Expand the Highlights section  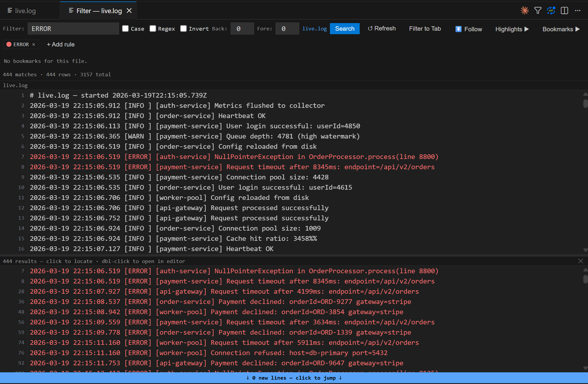click(x=512, y=29)
